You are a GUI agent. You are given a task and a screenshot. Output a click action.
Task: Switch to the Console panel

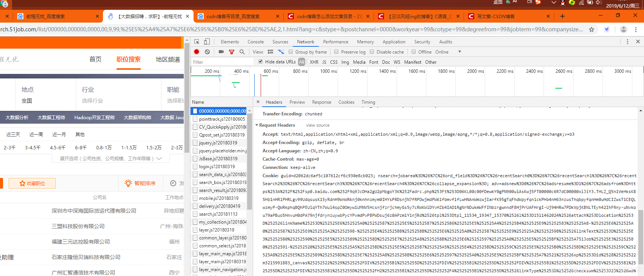coord(256,42)
